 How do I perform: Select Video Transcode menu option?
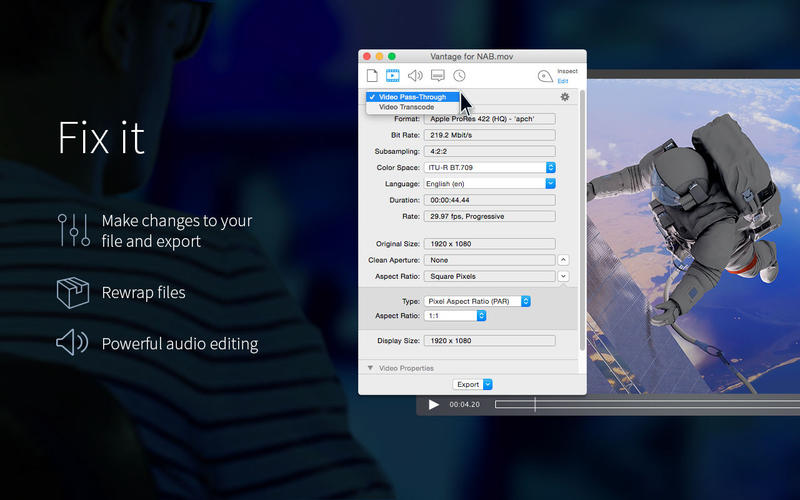pyautogui.click(x=408, y=107)
